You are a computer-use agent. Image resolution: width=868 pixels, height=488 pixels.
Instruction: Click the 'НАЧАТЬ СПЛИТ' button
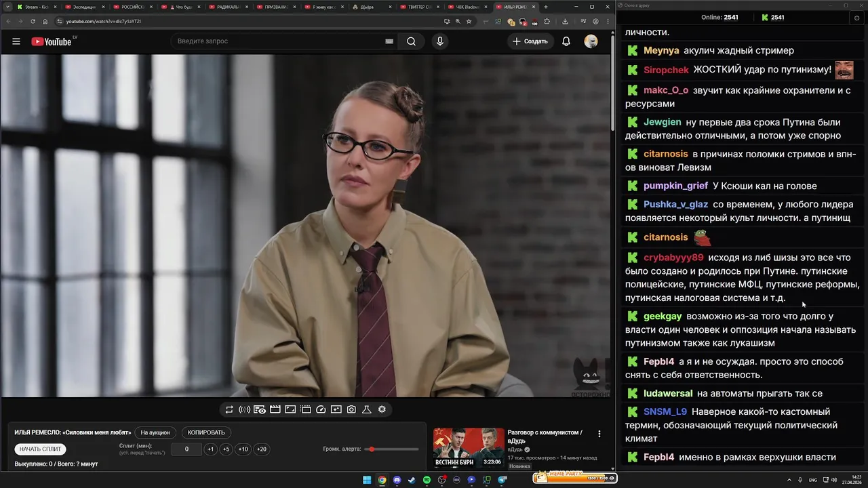(x=41, y=449)
